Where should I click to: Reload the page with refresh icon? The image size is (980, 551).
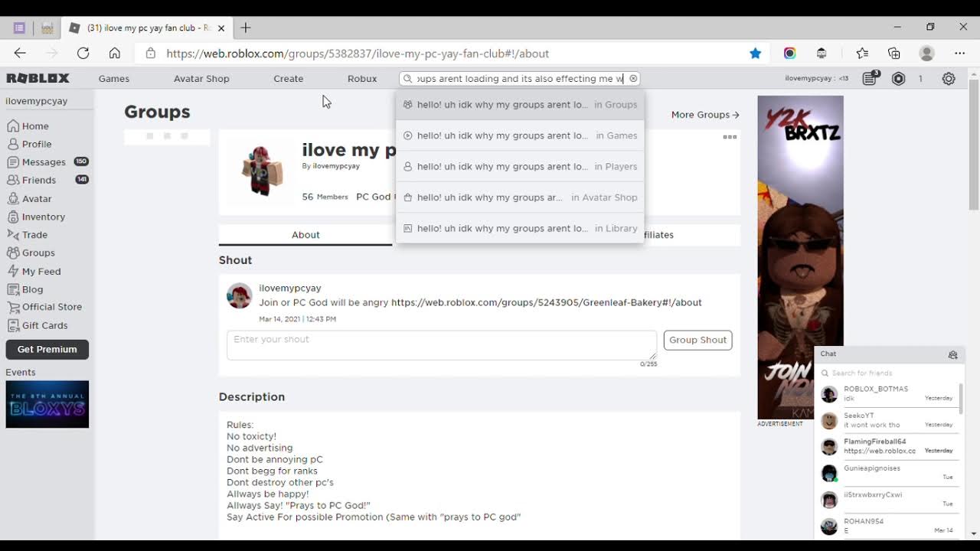pos(83,54)
